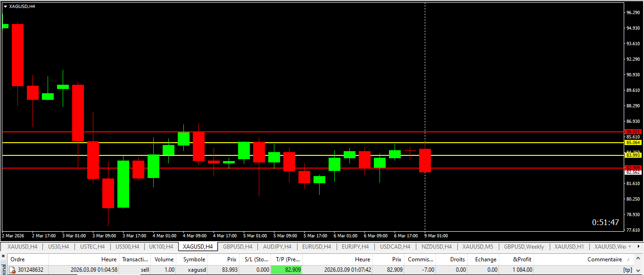Sort history by the Ordre column header
644x275 pixels.
29,259
